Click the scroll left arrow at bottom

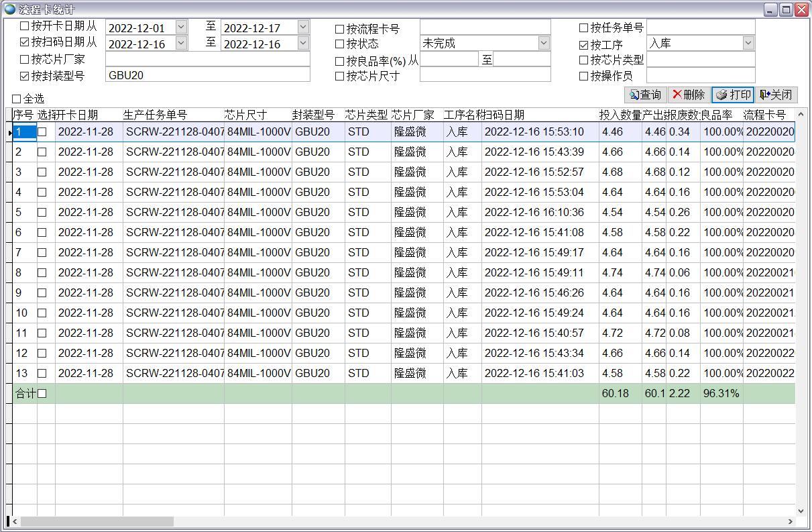click(x=15, y=521)
